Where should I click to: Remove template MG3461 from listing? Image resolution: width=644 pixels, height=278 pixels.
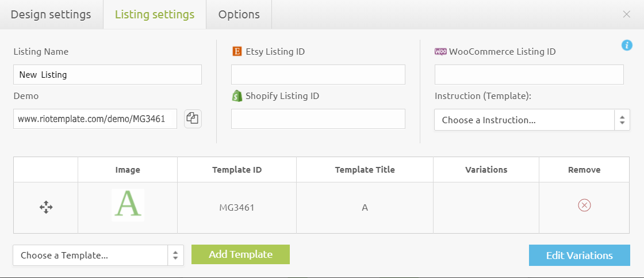tap(584, 205)
